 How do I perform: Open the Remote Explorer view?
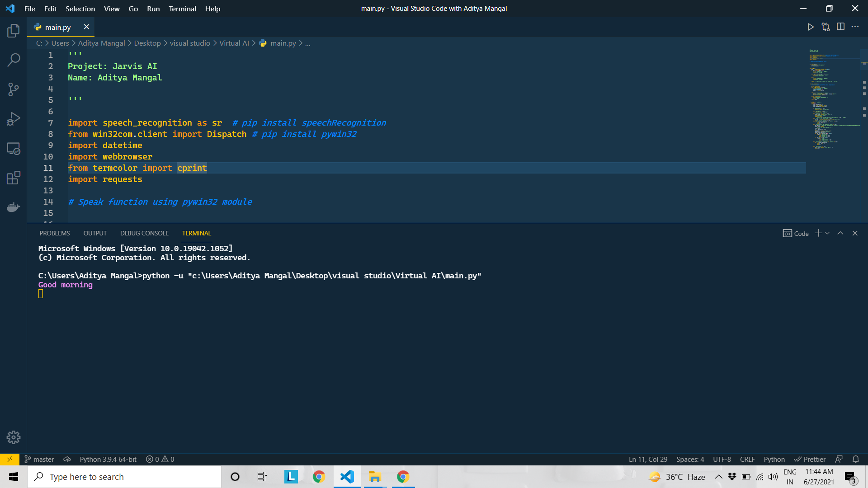click(x=14, y=149)
